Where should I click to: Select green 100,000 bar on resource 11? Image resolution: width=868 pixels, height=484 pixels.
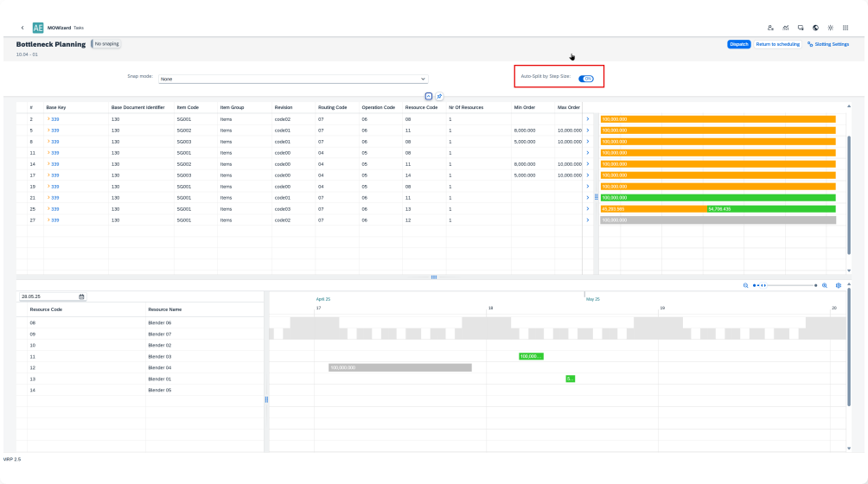530,356
